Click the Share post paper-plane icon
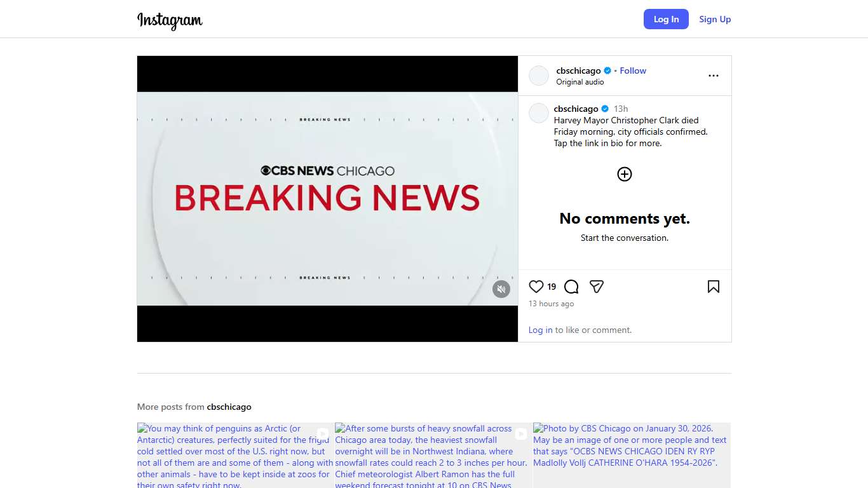 [596, 287]
